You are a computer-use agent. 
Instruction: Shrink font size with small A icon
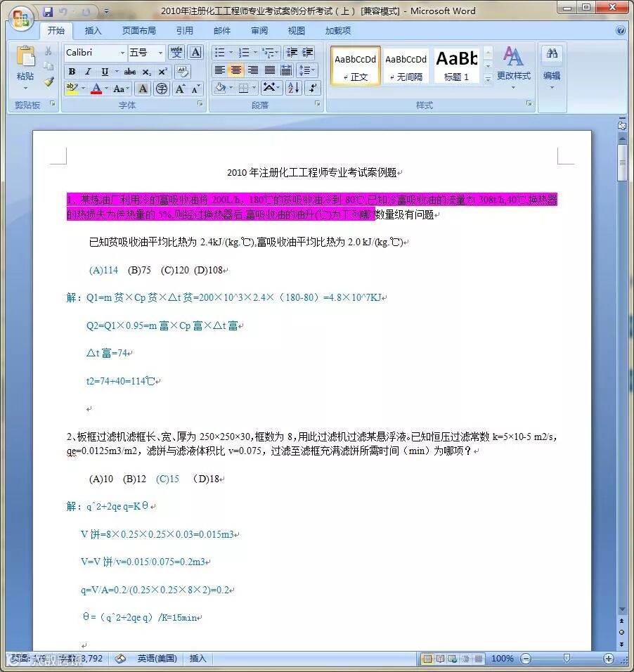pyautogui.click(x=195, y=89)
